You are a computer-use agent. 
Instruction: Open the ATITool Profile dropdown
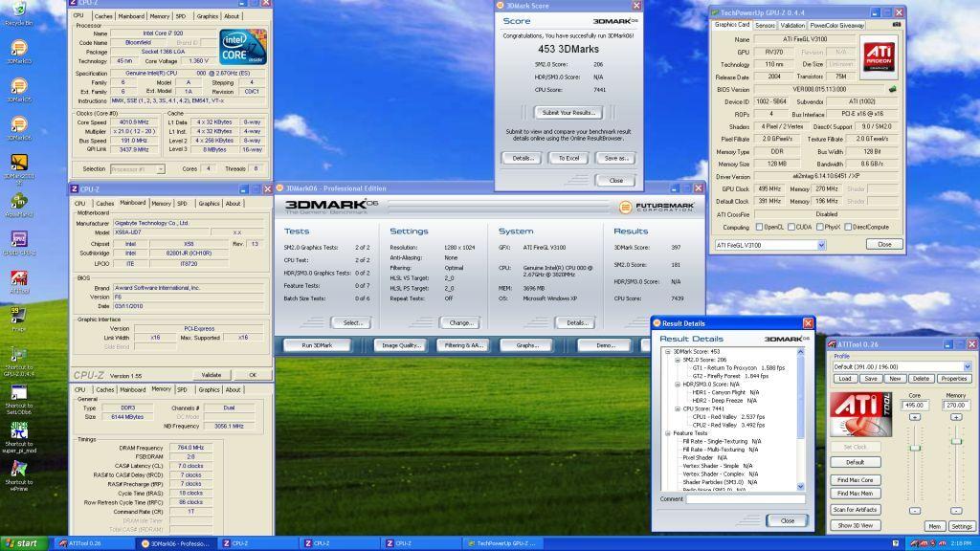967,366
